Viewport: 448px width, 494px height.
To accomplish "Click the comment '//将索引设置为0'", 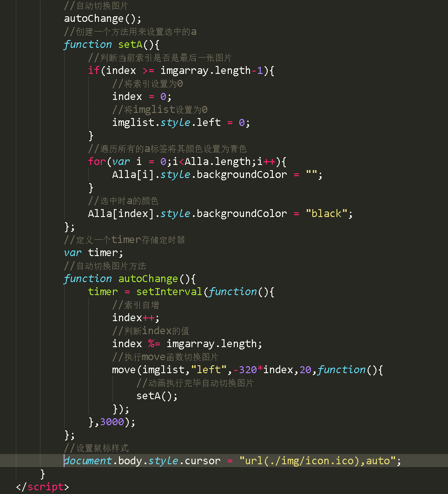I will pos(147,84).
